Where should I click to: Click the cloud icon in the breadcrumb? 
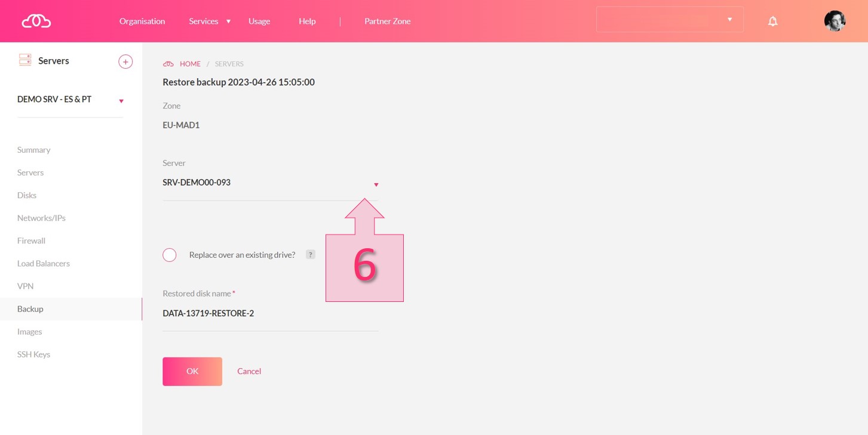pyautogui.click(x=168, y=64)
